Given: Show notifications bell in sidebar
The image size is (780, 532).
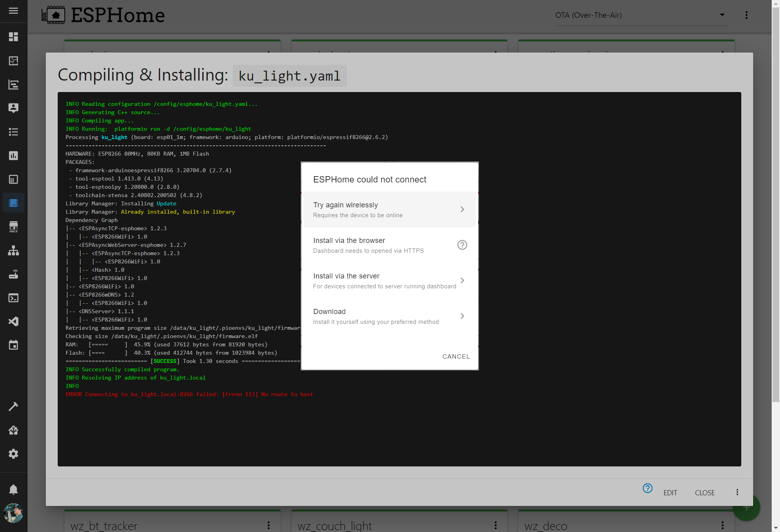Looking at the screenshot, I should tap(13, 490).
